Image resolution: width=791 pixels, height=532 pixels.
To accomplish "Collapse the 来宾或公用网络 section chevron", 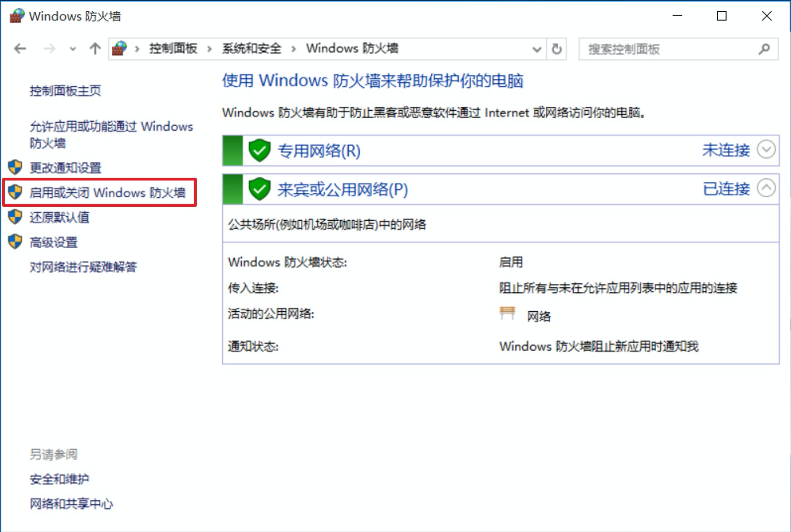I will point(766,188).
